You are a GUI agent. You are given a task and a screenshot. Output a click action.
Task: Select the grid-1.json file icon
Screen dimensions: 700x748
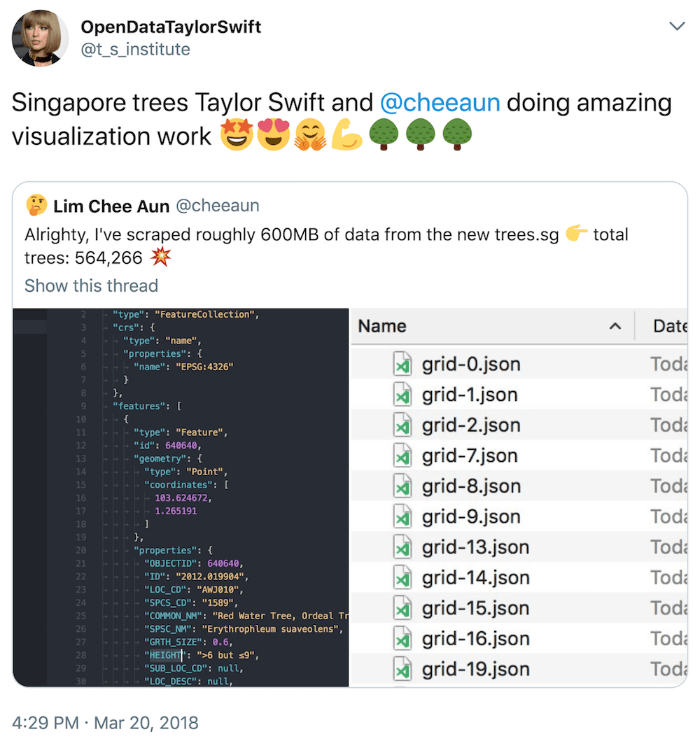tap(402, 395)
